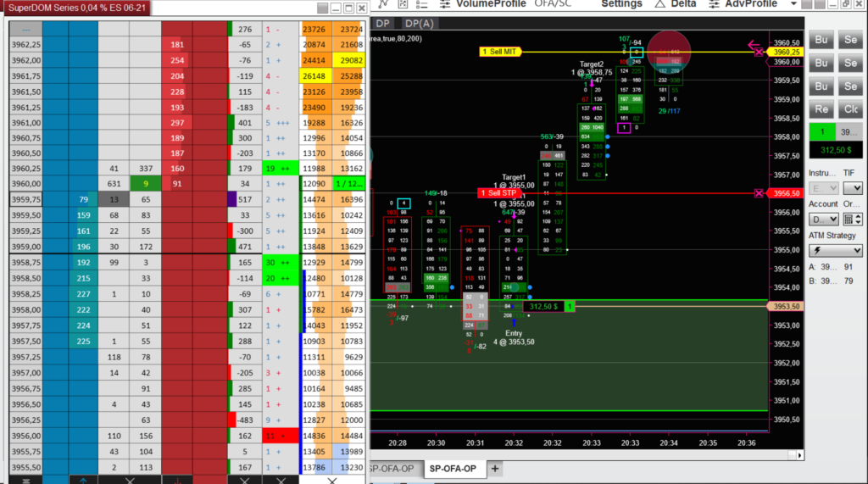868x484 pixels.
Task: Click the buy cell showing 227
Action: pyautogui.click(x=84, y=294)
